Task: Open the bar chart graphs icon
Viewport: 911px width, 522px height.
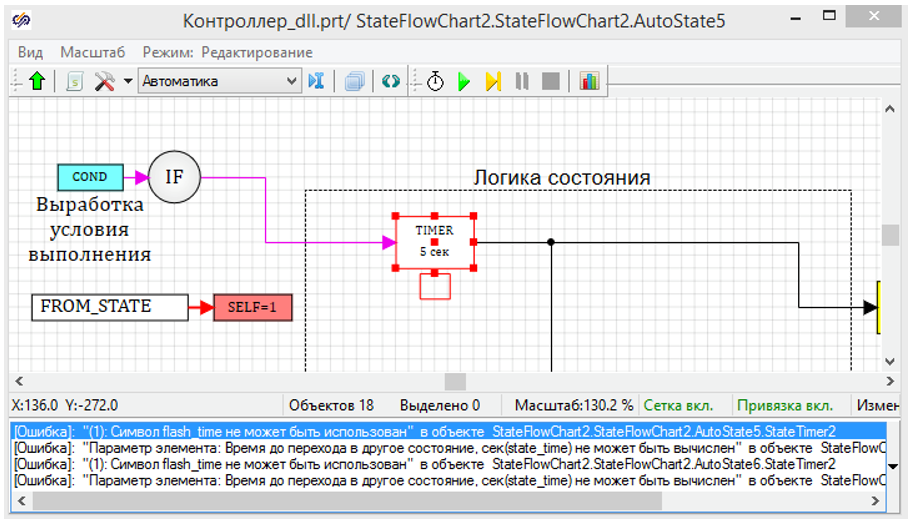Action: coord(589,81)
